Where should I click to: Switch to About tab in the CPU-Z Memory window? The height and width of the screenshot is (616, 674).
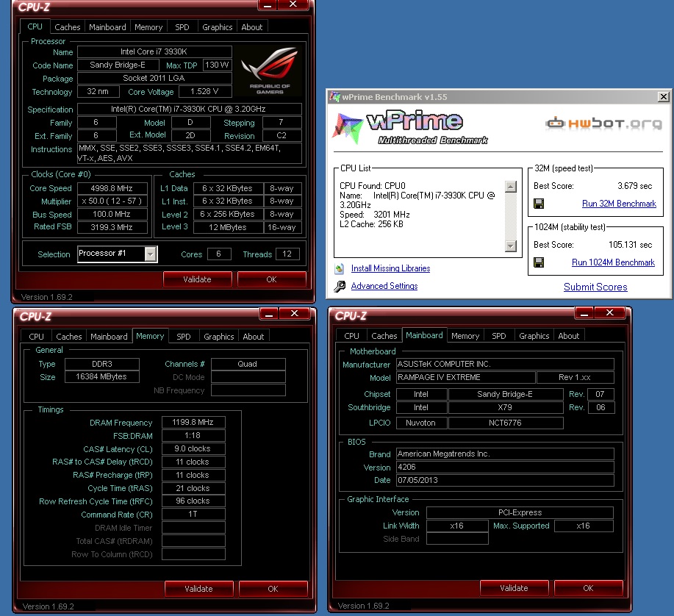(x=253, y=337)
